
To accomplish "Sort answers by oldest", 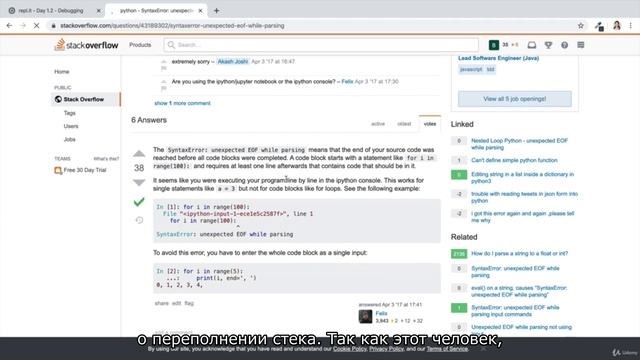I will coord(404,124).
